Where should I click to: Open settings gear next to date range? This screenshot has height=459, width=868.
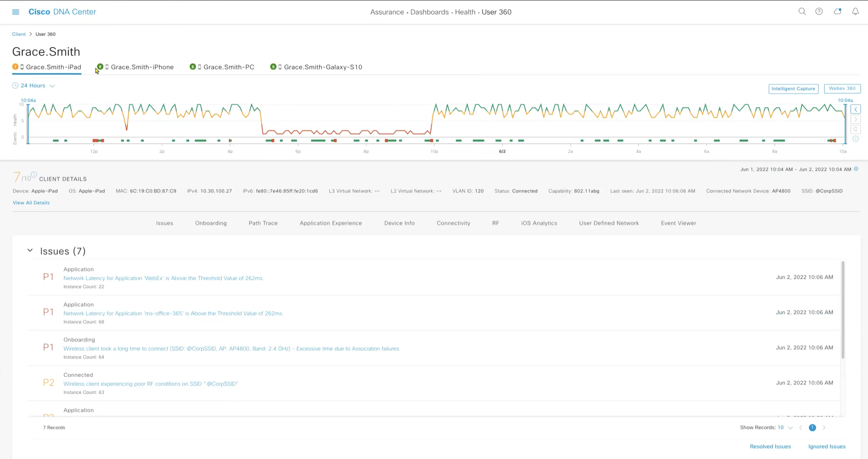(856, 169)
